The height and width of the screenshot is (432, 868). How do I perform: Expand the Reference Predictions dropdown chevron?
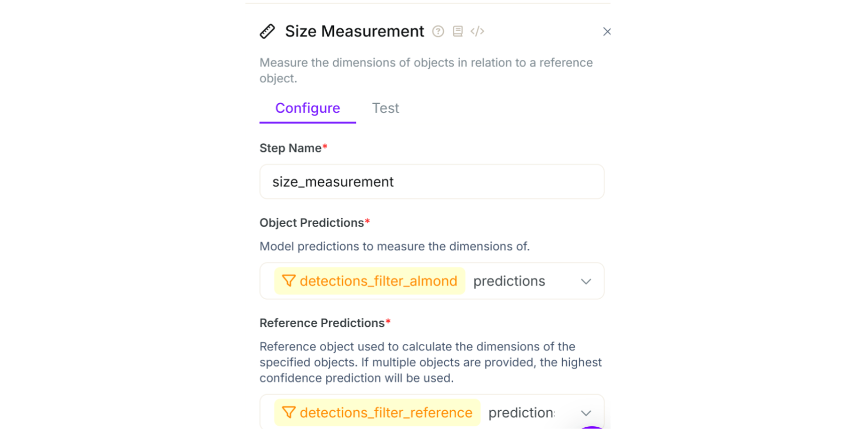tap(586, 413)
